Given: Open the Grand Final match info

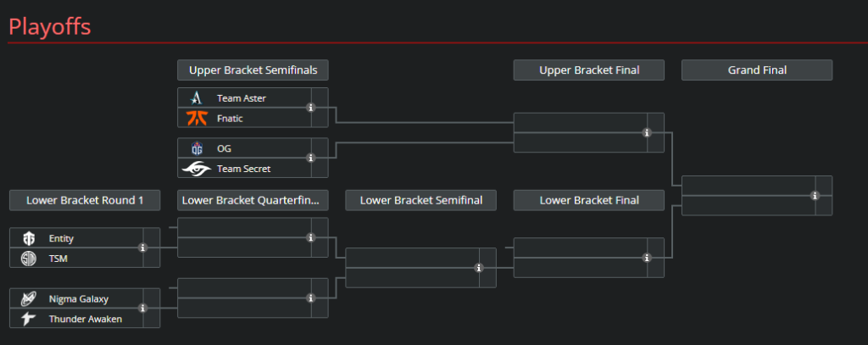Looking at the screenshot, I should 815,196.
